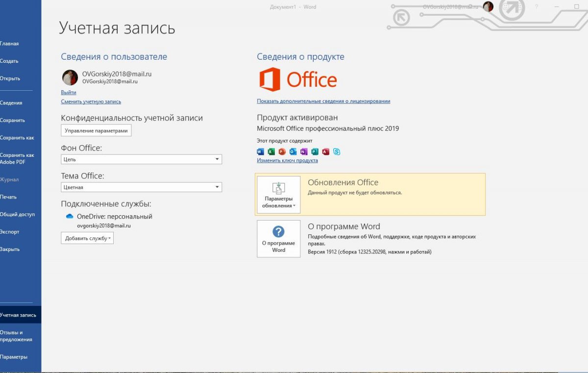
Task: Click the account email in the title bar
Action: tap(451, 6)
